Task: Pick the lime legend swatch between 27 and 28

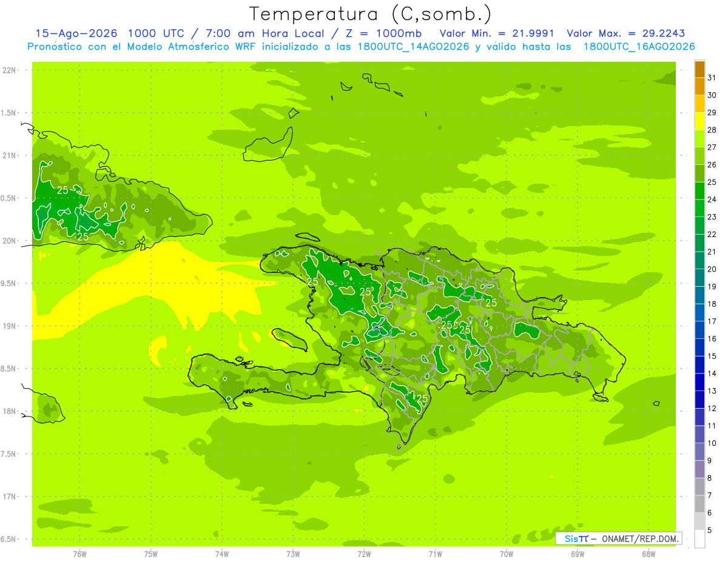Action: point(699,139)
